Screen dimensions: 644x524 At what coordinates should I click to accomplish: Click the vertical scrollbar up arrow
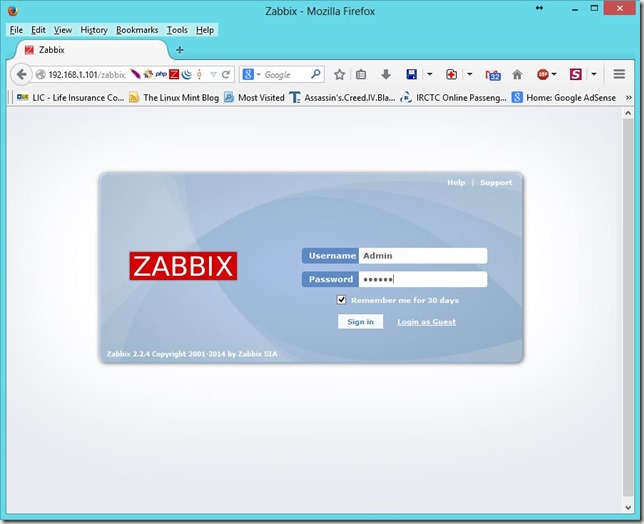(628, 113)
